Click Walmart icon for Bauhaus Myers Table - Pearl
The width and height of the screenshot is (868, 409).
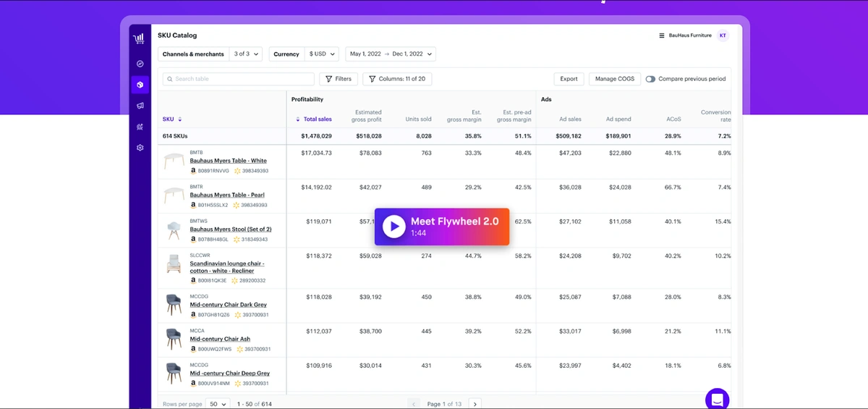click(x=237, y=205)
